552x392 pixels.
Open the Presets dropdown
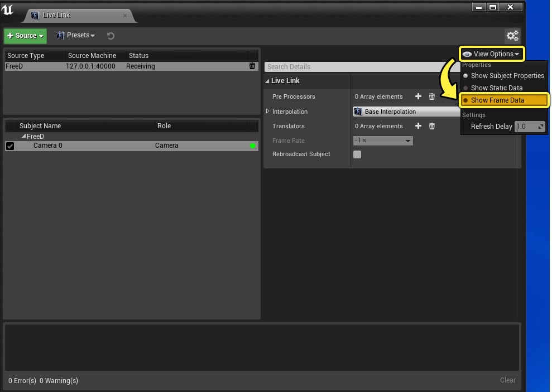click(x=75, y=35)
